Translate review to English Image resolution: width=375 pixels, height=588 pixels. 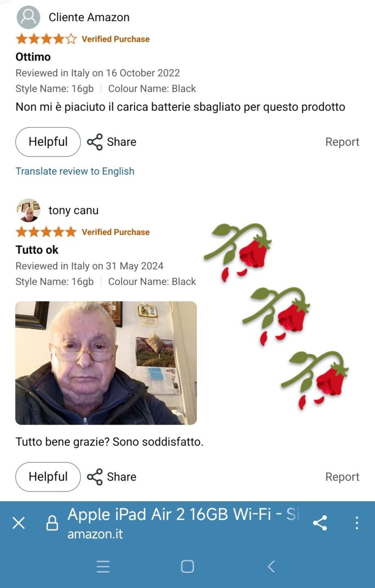click(x=75, y=171)
